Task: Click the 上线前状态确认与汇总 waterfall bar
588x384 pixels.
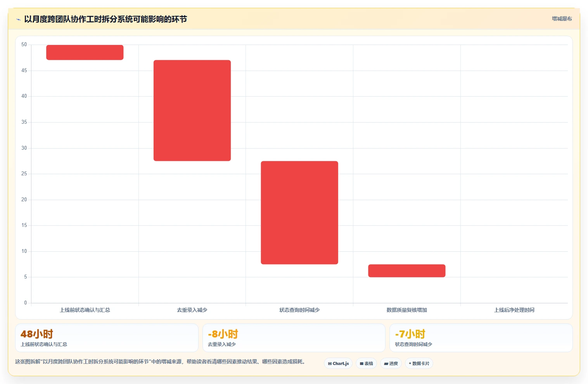Action: pos(85,52)
